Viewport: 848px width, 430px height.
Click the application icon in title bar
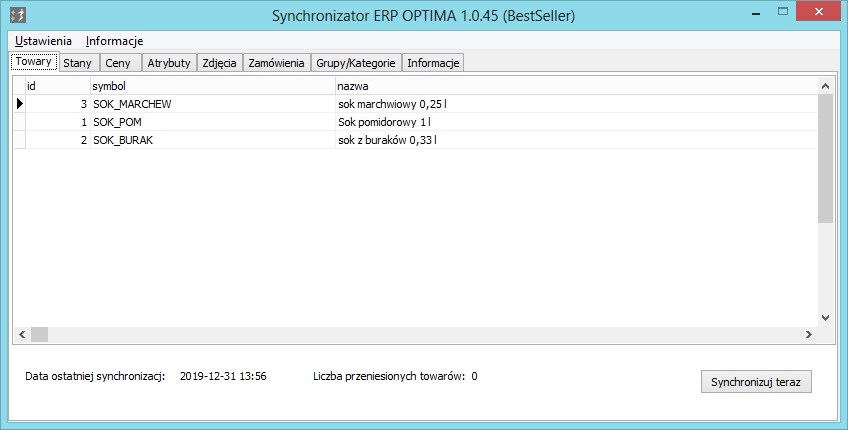click(18, 15)
